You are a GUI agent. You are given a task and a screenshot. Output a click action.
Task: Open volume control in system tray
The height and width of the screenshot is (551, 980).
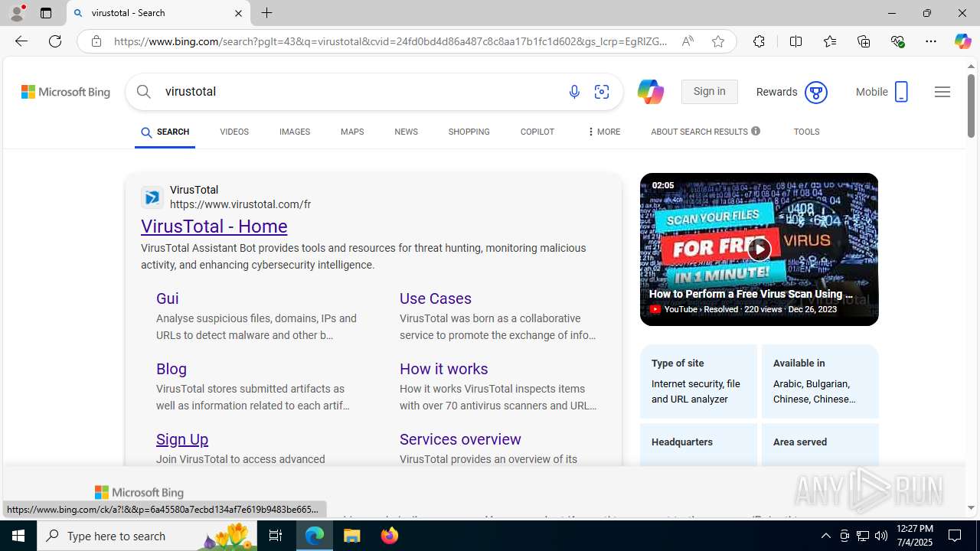tap(881, 536)
